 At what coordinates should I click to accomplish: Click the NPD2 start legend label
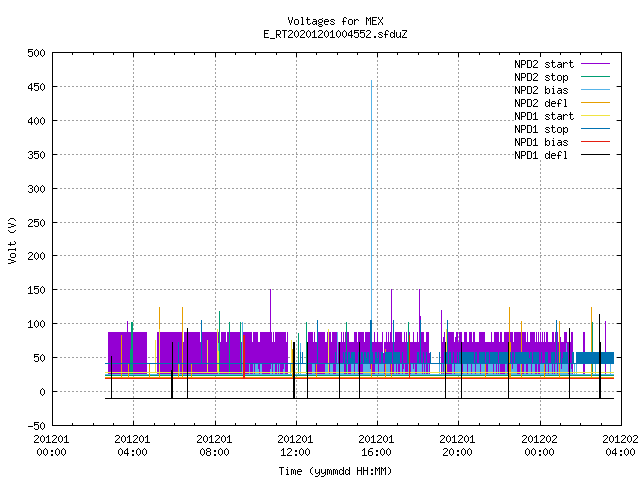pyautogui.click(x=544, y=64)
